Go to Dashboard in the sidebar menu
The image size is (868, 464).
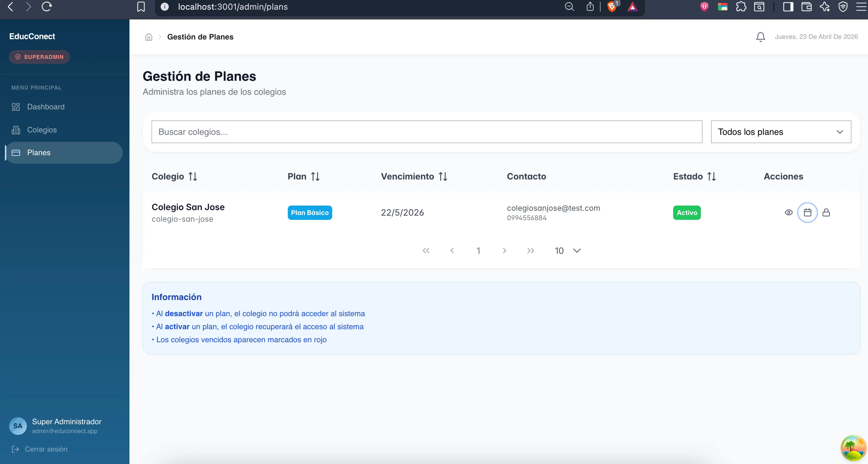click(x=46, y=107)
